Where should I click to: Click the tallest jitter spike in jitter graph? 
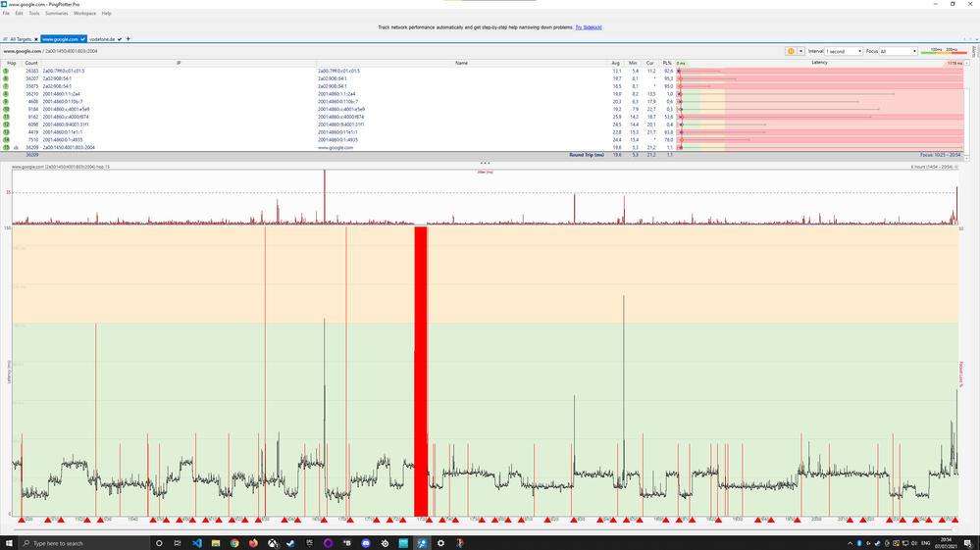325,197
